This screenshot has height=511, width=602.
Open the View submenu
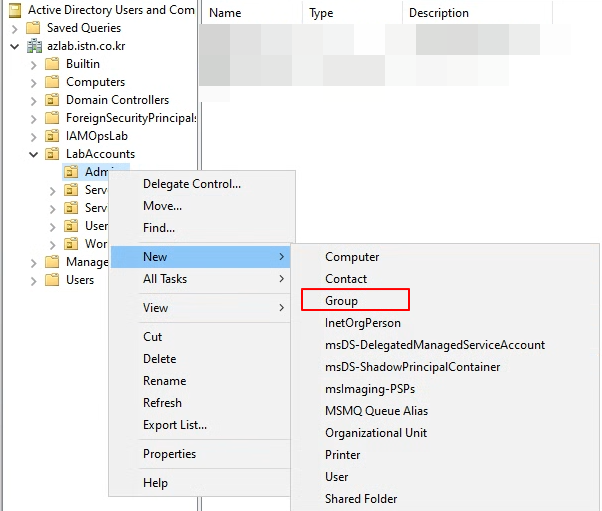pyautogui.click(x=200, y=308)
